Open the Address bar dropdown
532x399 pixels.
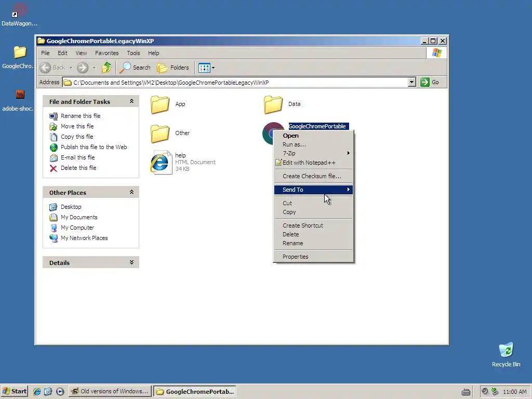(x=411, y=82)
